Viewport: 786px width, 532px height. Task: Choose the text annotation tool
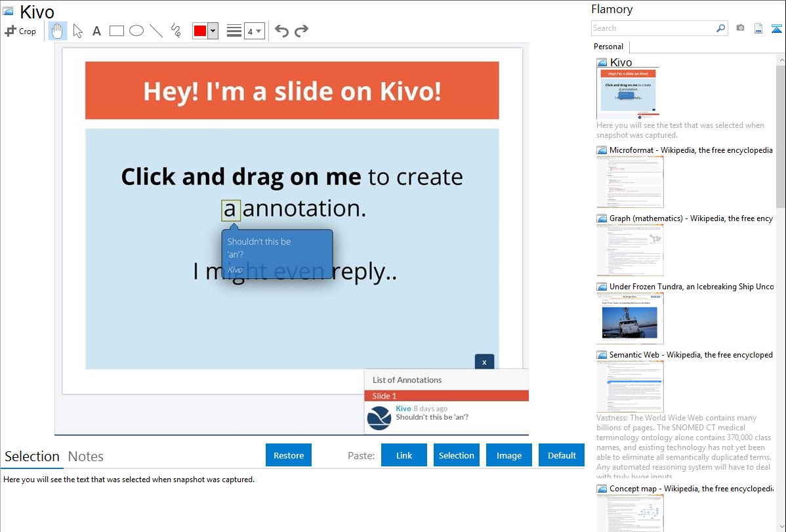[x=96, y=31]
